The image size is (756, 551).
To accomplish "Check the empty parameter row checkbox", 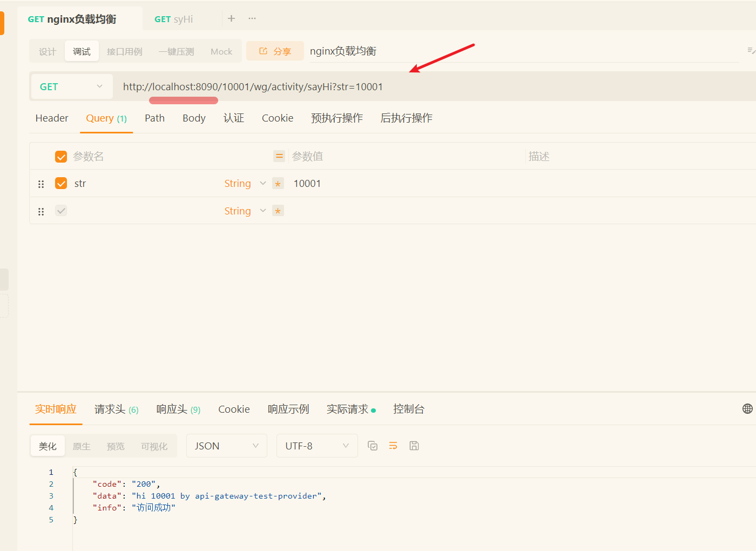I will pyautogui.click(x=61, y=211).
